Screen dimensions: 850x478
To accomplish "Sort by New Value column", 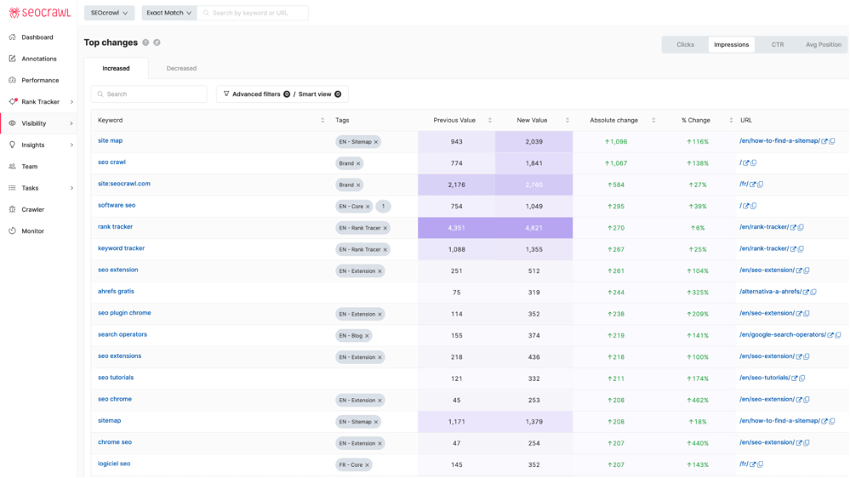I will click(x=567, y=120).
